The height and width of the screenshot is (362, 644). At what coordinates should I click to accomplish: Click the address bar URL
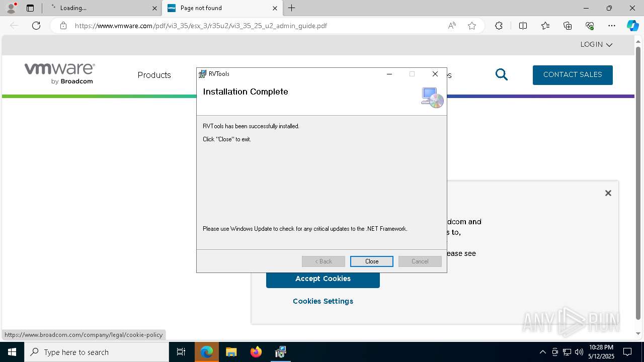click(201, 26)
